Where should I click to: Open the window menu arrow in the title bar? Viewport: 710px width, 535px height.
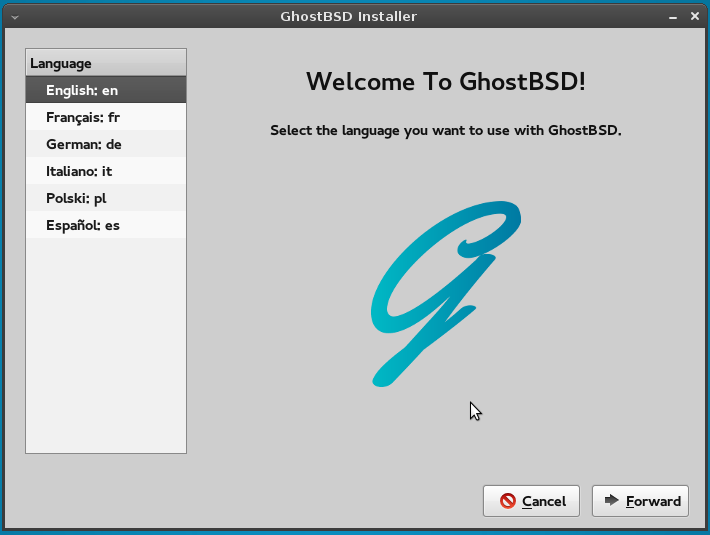[x=15, y=17]
